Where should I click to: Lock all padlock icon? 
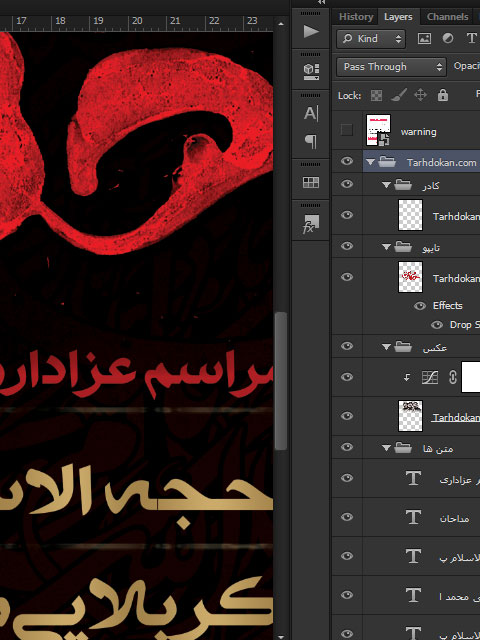442,95
